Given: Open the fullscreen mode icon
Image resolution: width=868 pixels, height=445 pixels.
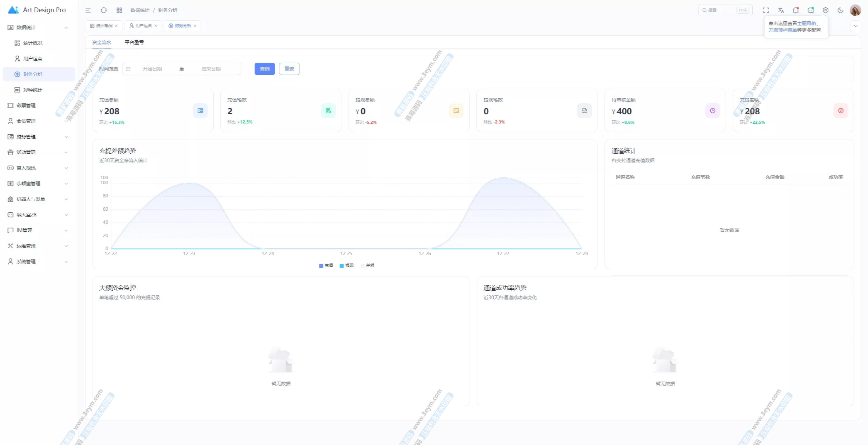Looking at the screenshot, I should [766, 10].
